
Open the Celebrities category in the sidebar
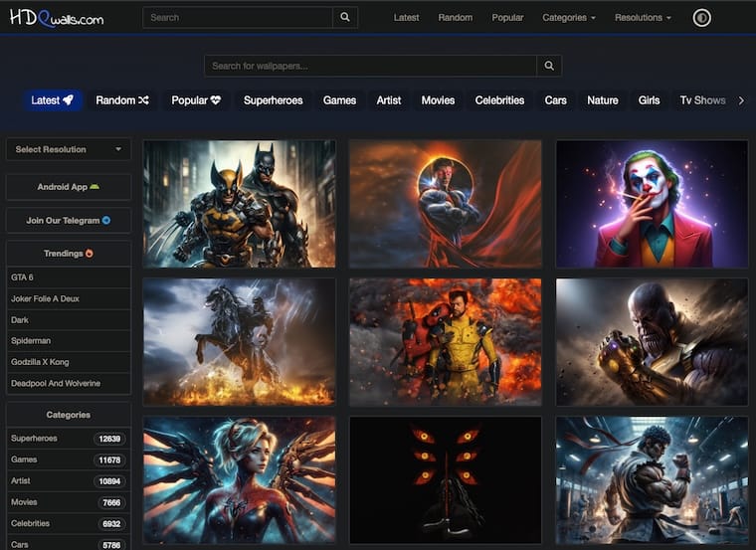point(69,523)
